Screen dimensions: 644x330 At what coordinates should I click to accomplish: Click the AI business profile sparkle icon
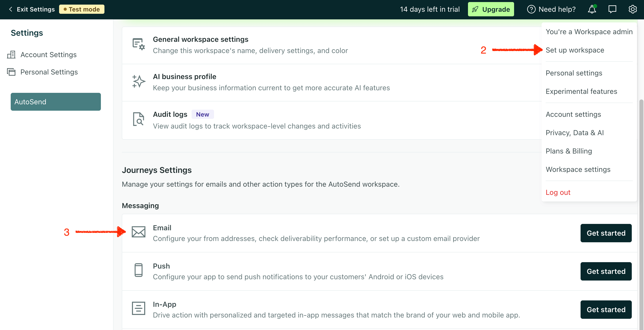(x=138, y=82)
